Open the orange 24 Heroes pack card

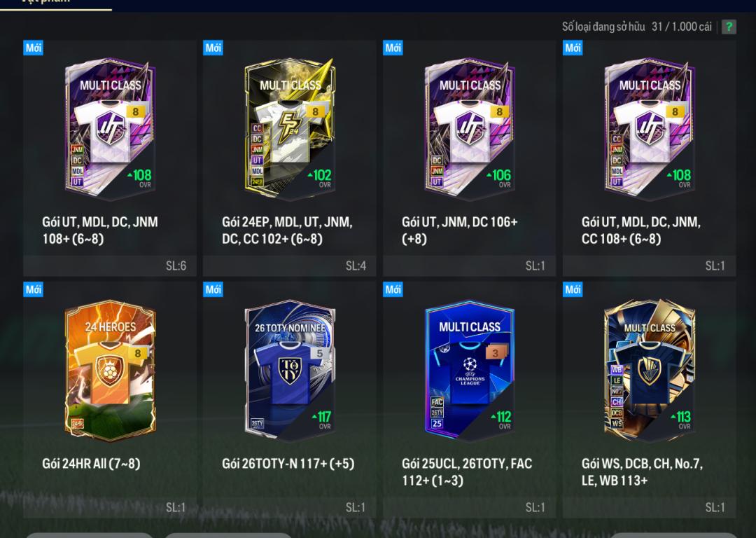tap(110, 400)
